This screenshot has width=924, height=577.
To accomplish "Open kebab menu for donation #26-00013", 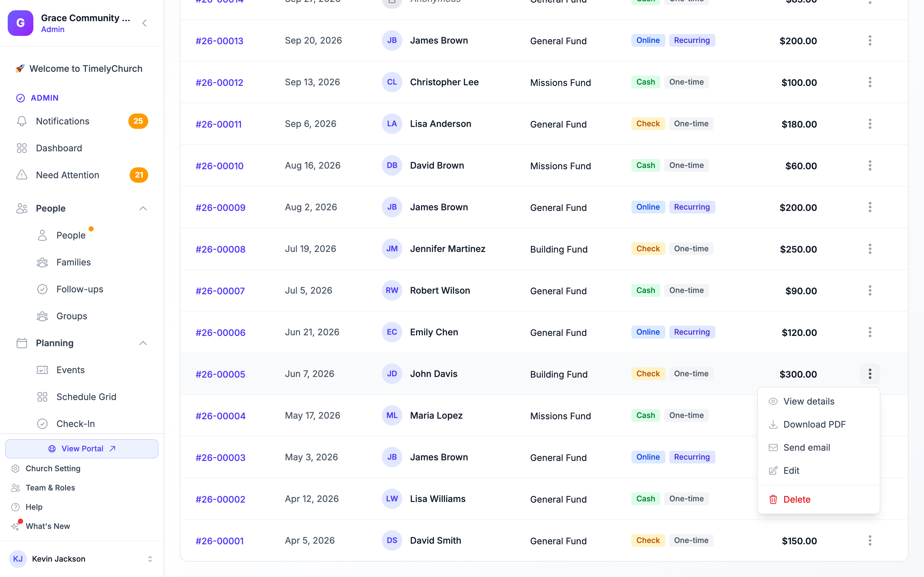I will (x=870, y=40).
